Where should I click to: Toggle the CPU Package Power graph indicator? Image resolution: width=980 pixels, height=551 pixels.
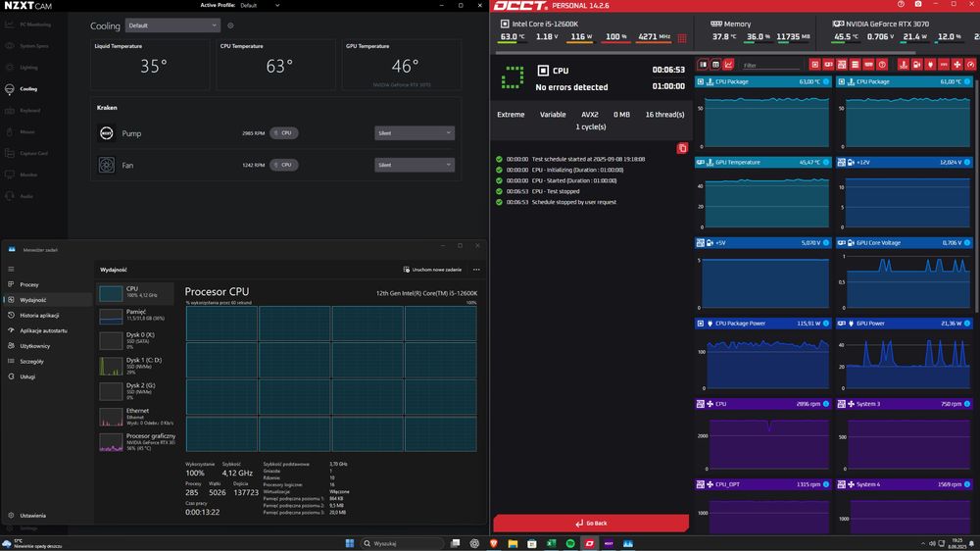(x=826, y=323)
